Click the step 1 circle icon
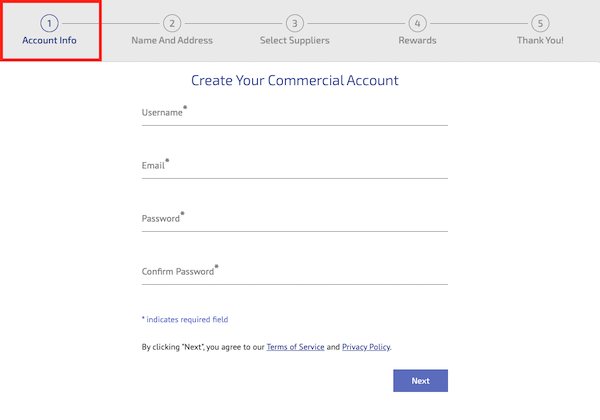The width and height of the screenshot is (600, 420). (x=49, y=23)
